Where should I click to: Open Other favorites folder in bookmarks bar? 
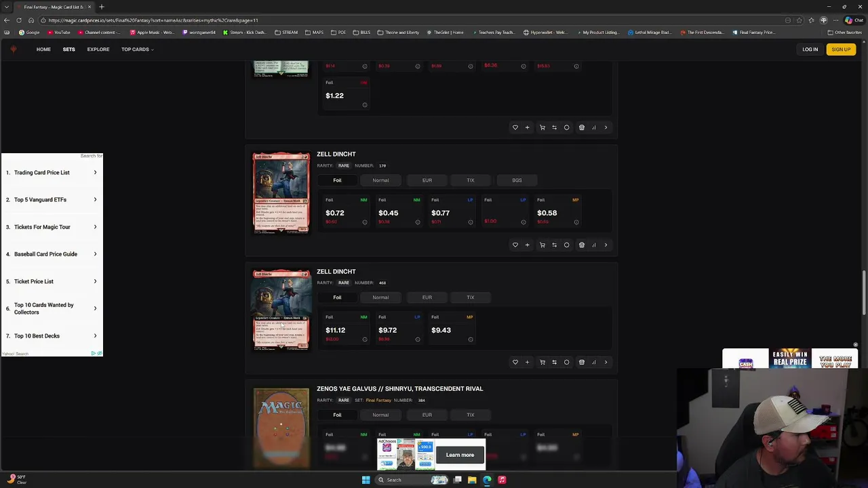click(844, 33)
